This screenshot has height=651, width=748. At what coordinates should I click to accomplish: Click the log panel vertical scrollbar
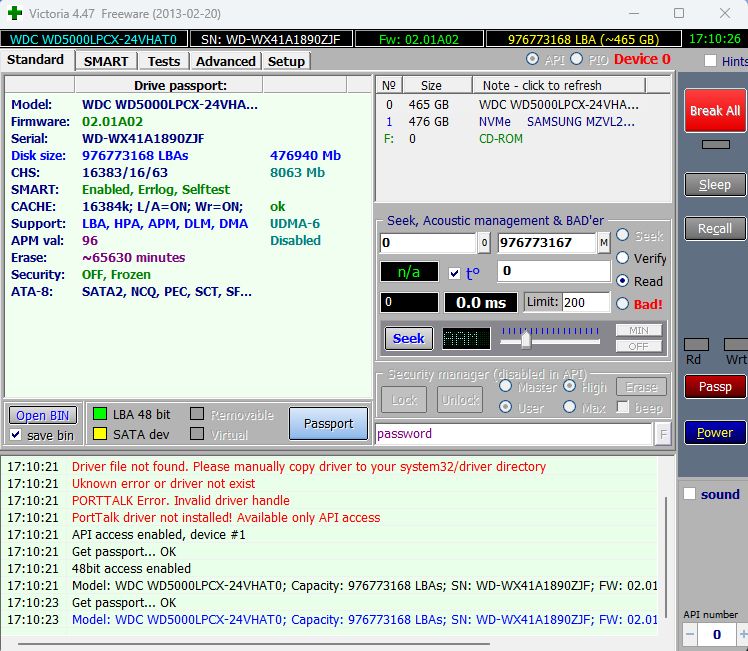[x=666, y=558]
